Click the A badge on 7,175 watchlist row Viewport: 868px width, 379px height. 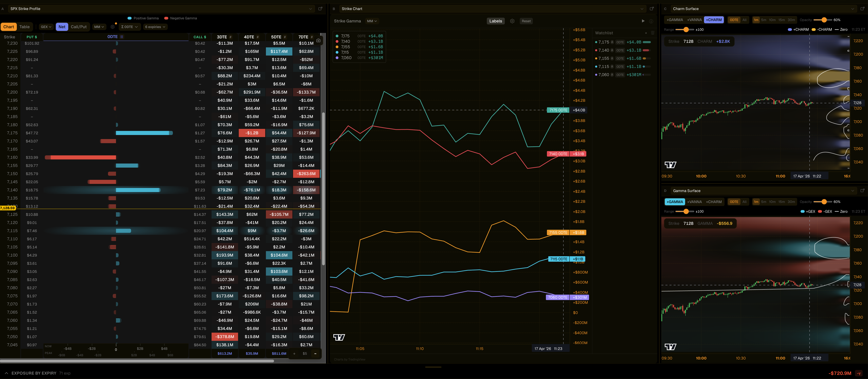[612, 42]
